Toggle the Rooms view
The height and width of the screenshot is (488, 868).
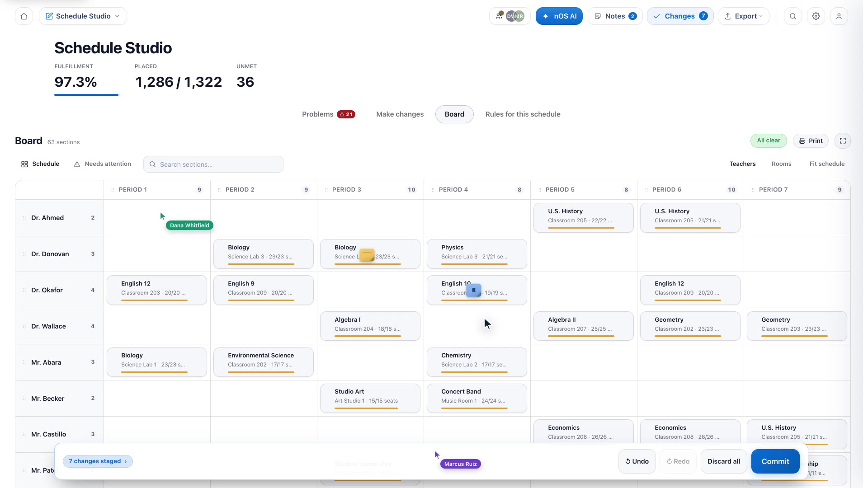tap(781, 164)
